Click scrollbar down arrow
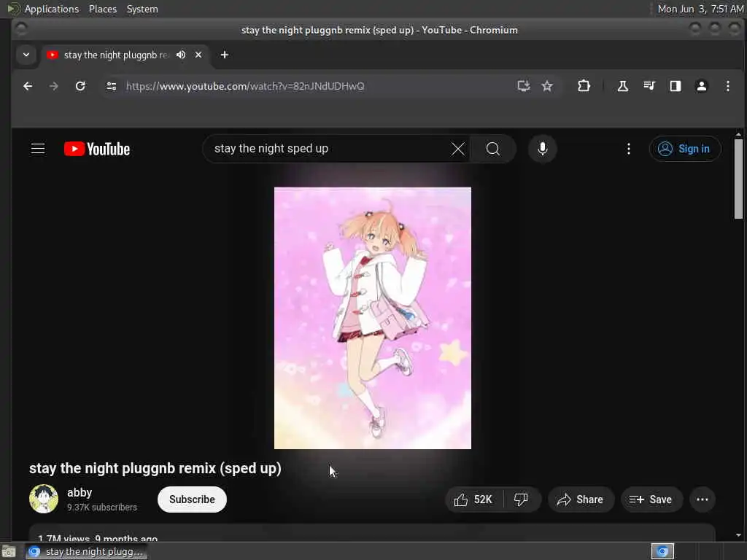This screenshot has width=747, height=560. [738, 536]
